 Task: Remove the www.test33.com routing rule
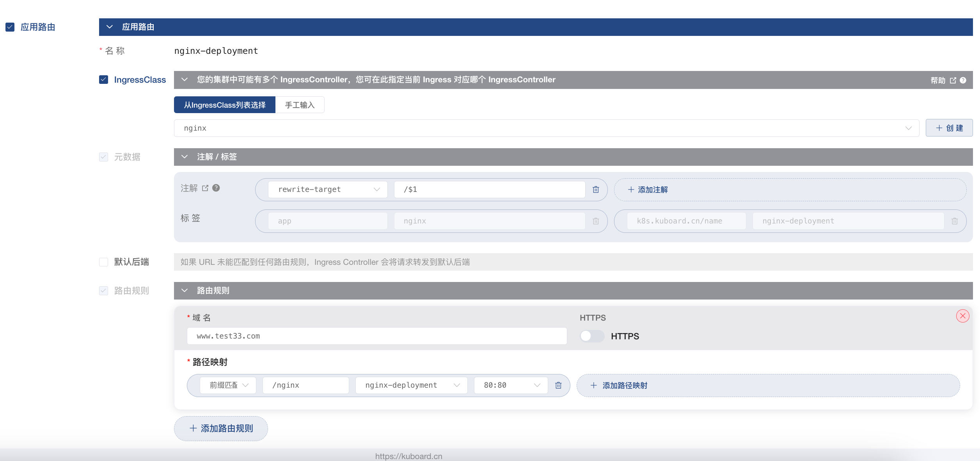(x=962, y=316)
